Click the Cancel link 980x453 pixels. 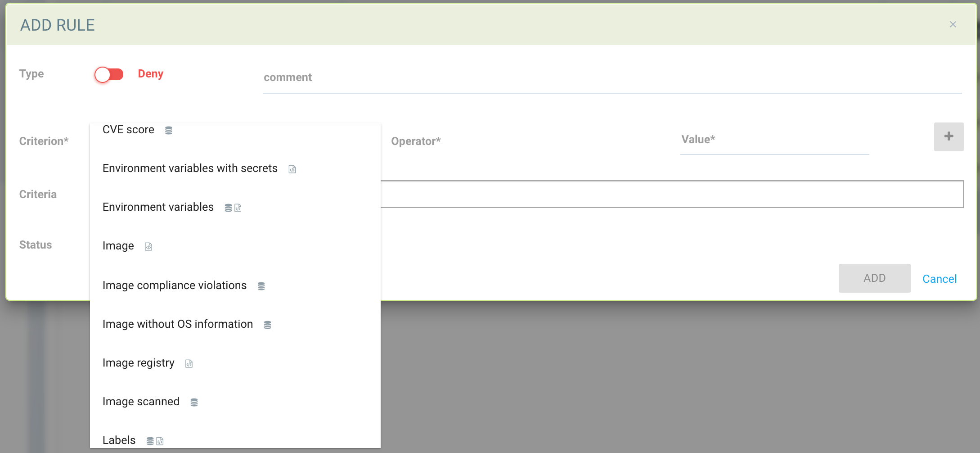[x=940, y=279]
